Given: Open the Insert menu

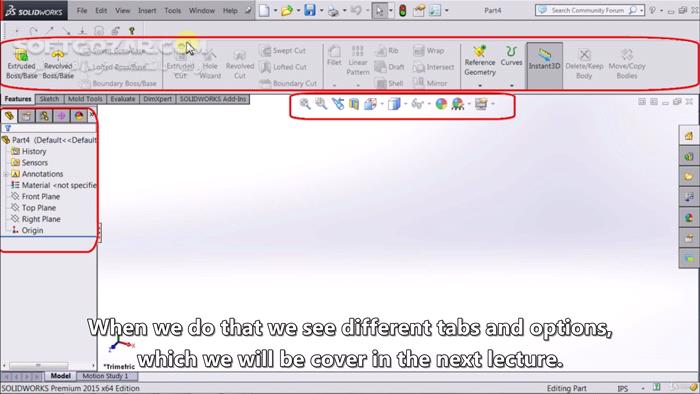Looking at the screenshot, I should (147, 10).
